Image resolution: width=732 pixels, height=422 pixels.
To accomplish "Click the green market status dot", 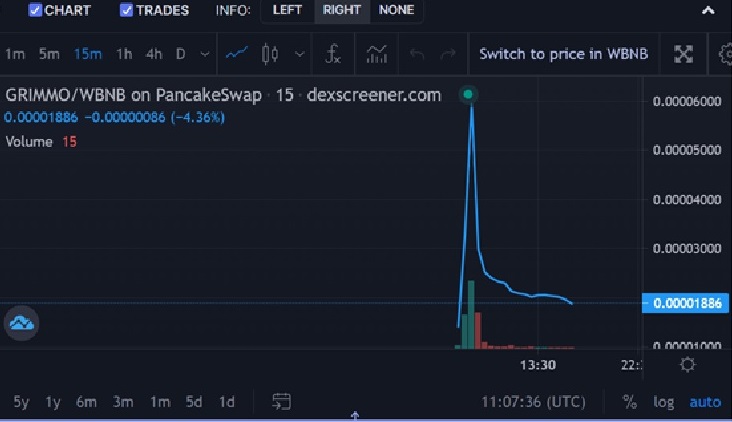I will coord(468,94).
